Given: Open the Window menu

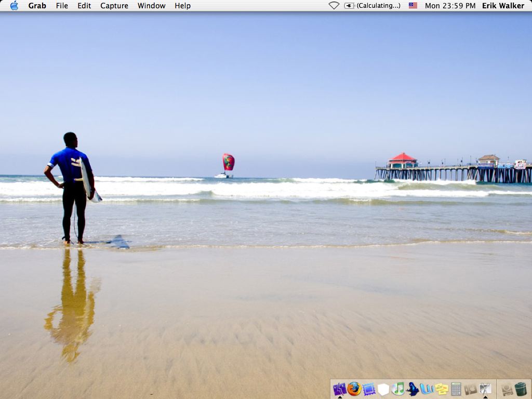Looking at the screenshot, I should tap(151, 5).
